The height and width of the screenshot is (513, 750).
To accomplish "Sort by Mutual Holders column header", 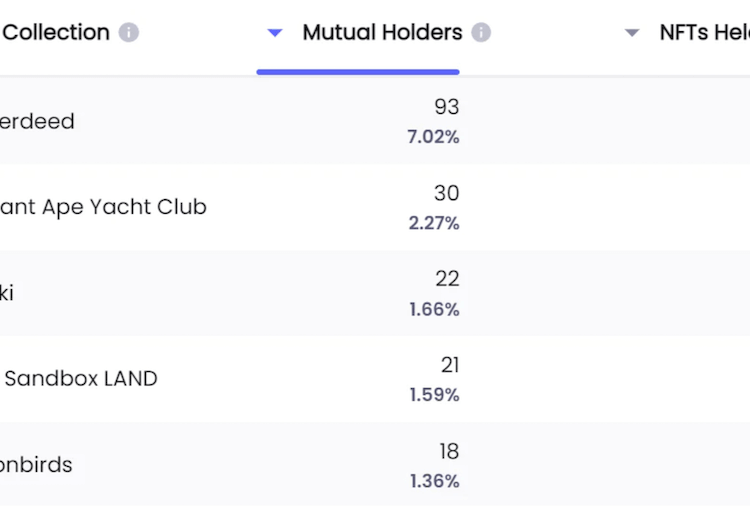I will (x=382, y=33).
